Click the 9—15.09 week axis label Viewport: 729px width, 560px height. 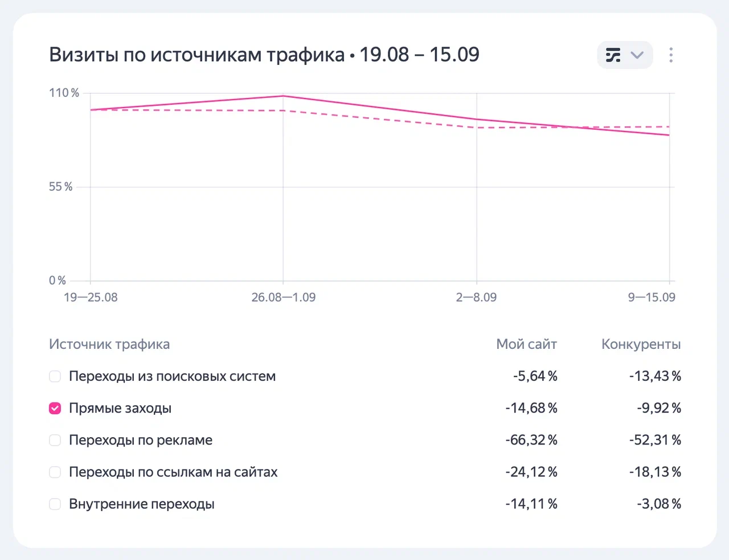tap(652, 297)
